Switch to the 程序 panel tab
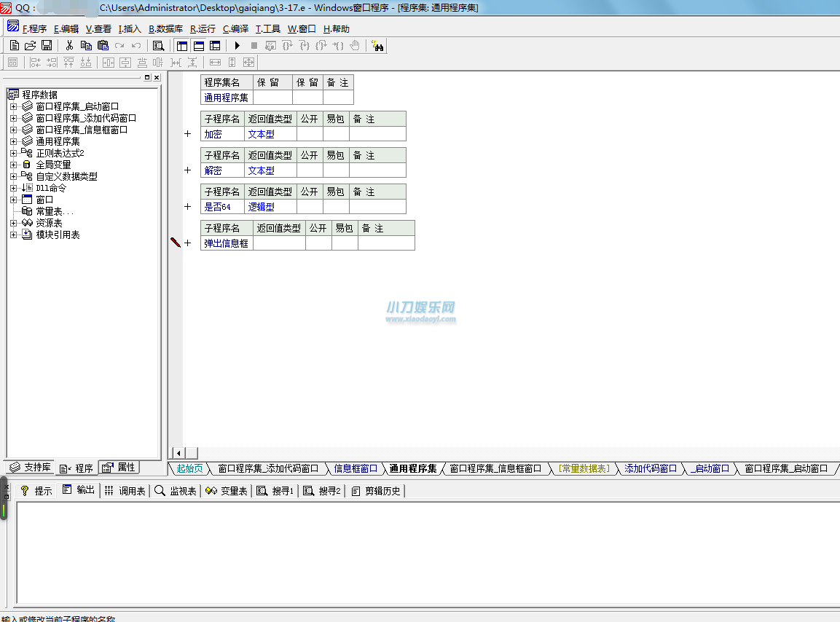 point(76,468)
